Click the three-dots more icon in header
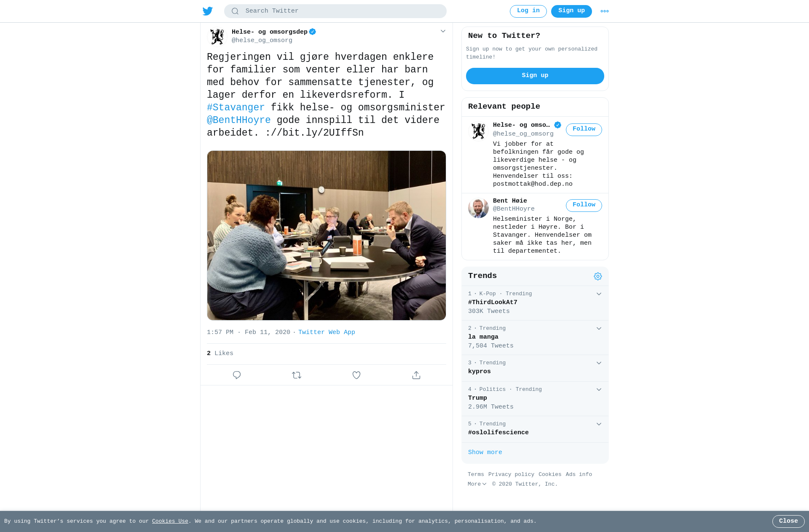The height and width of the screenshot is (532, 809). [x=605, y=11]
